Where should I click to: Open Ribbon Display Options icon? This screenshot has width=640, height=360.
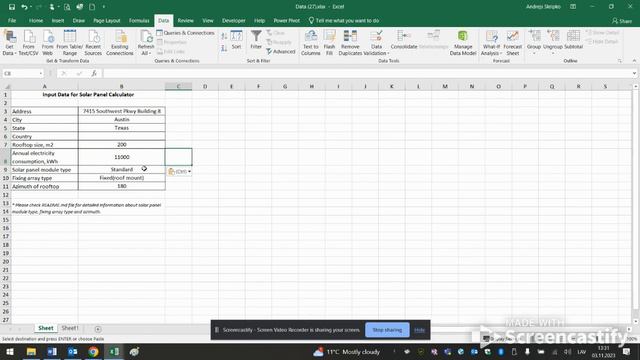click(573, 7)
